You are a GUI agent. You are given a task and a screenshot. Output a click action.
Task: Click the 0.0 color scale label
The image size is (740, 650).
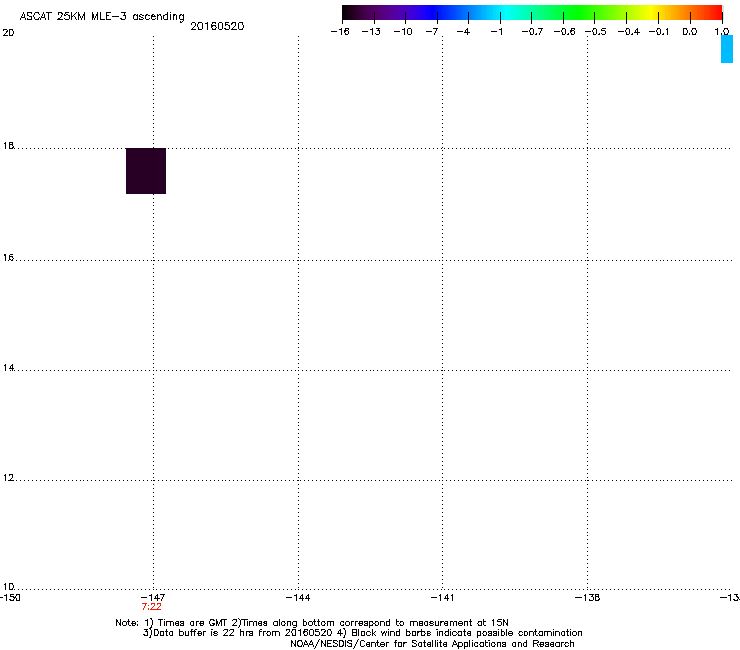[x=690, y=32]
